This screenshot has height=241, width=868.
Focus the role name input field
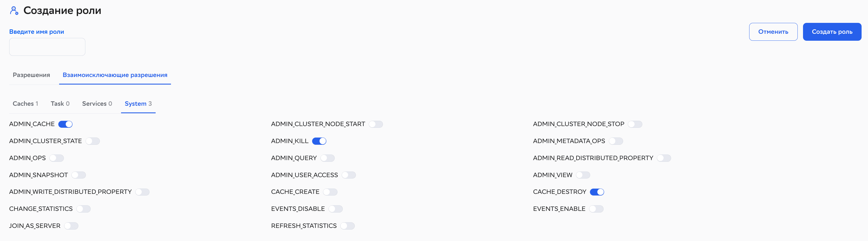47,47
